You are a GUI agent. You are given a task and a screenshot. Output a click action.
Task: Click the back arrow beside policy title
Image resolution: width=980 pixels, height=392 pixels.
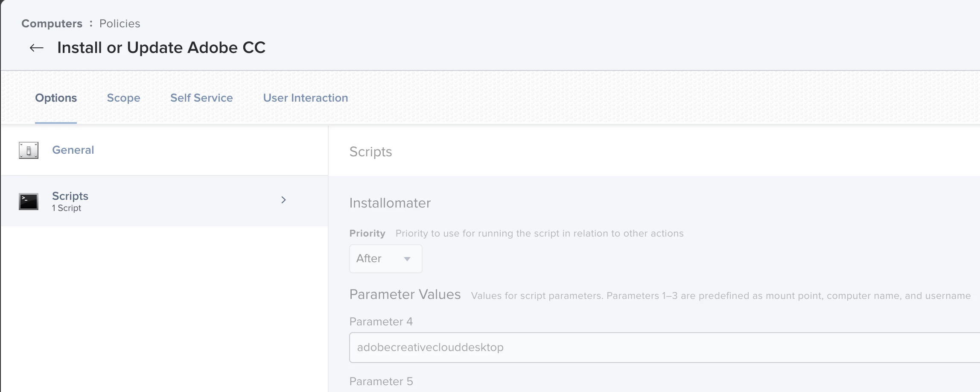point(37,48)
